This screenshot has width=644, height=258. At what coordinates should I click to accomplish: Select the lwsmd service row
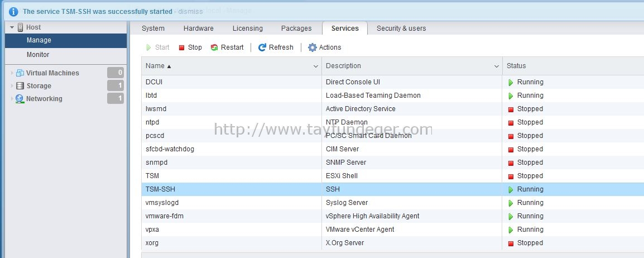[393, 109]
